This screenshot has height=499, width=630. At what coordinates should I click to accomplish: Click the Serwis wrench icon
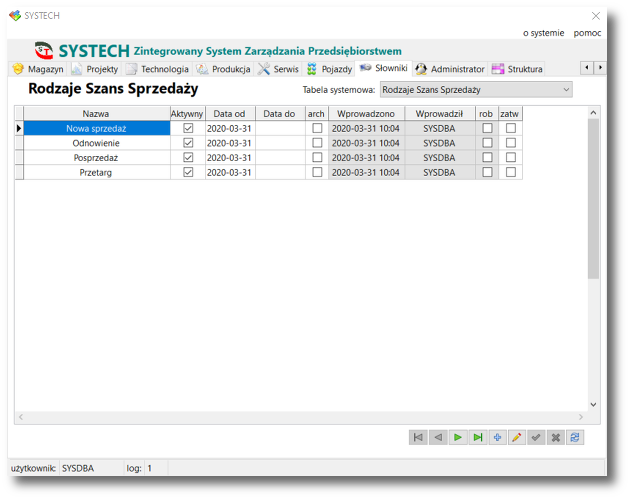coord(264,69)
